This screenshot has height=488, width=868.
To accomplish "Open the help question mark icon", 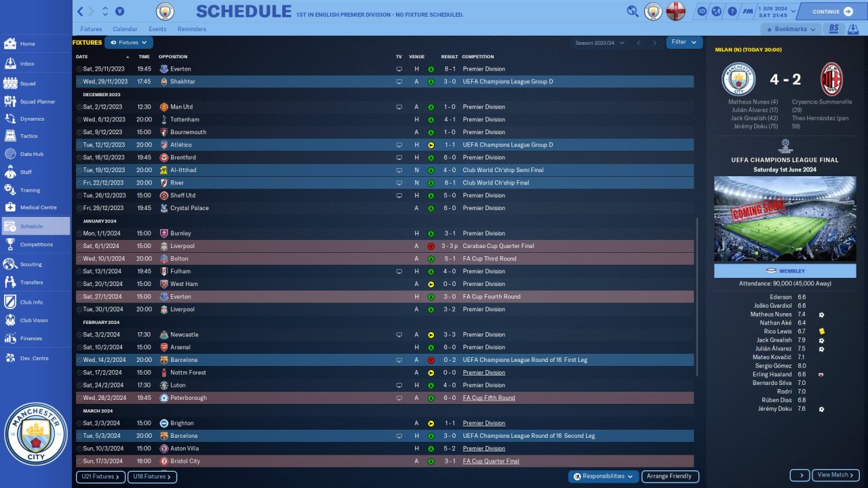I will click(732, 12).
